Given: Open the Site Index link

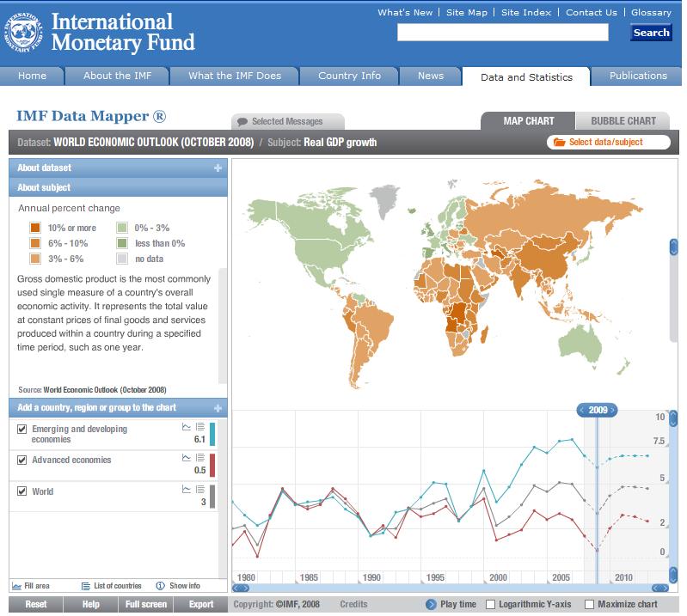Looking at the screenshot, I should point(525,13).
